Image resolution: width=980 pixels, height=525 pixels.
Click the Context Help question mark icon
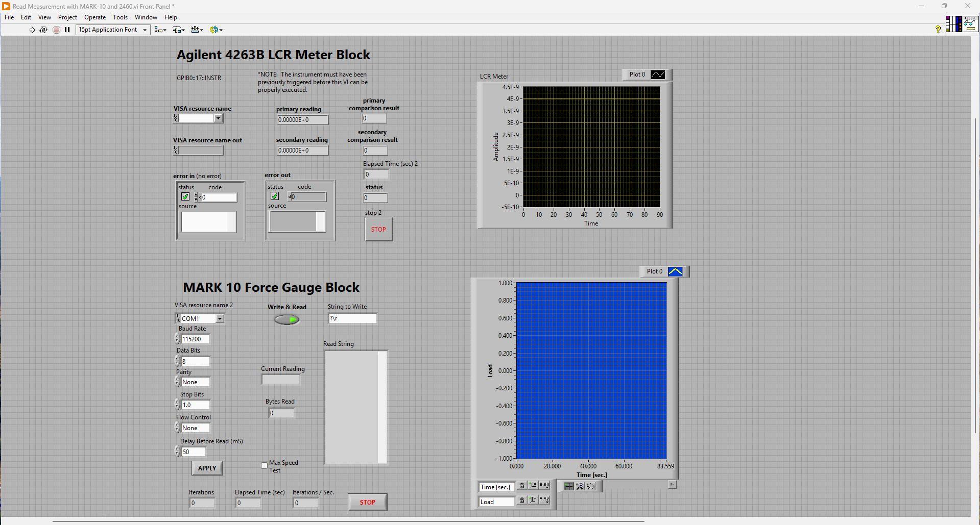click(938, 30)
